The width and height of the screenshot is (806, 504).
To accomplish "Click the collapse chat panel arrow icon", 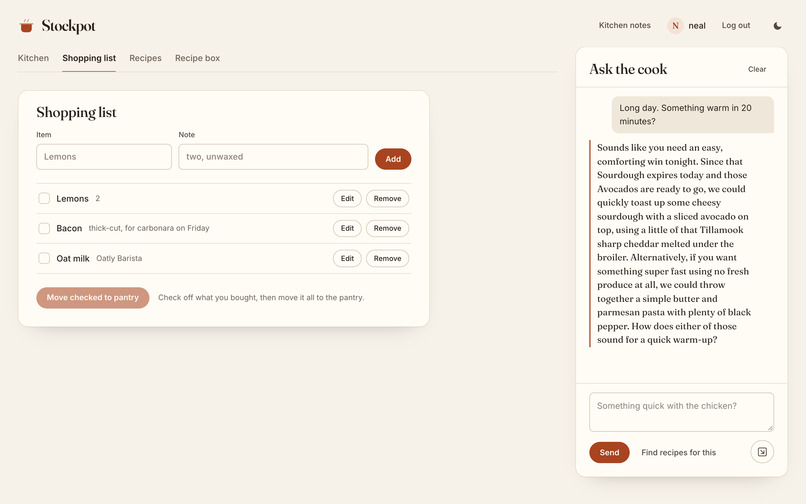I will (762, 452).
